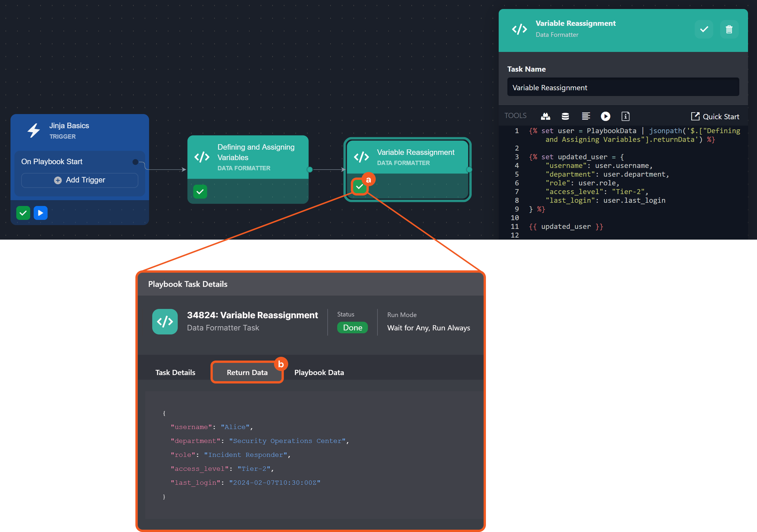Select the Task Details tab
Viewport: 757px width, 532px height.
175,372
